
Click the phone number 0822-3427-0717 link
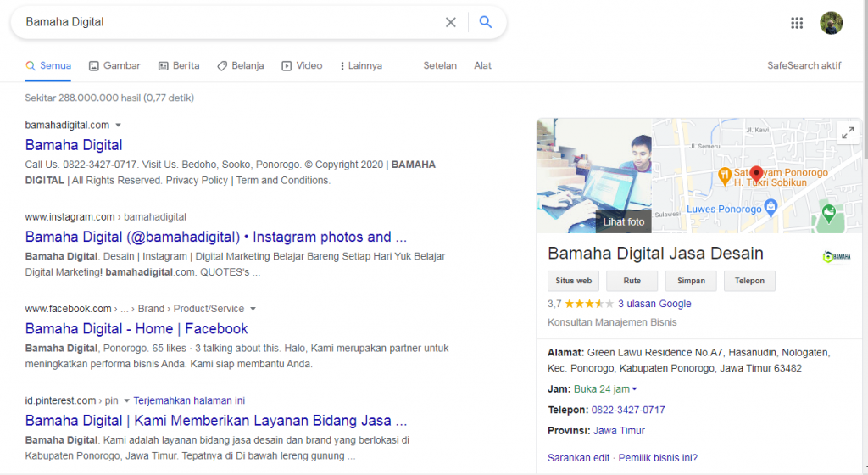[628, 411]
